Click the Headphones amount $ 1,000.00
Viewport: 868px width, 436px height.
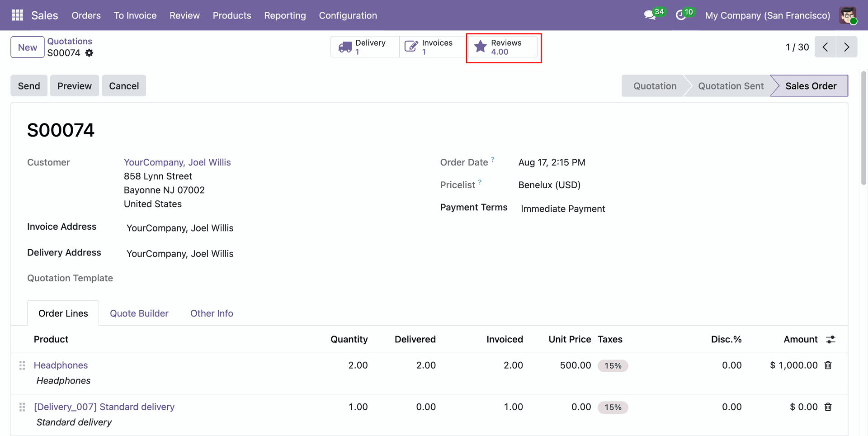793,365
